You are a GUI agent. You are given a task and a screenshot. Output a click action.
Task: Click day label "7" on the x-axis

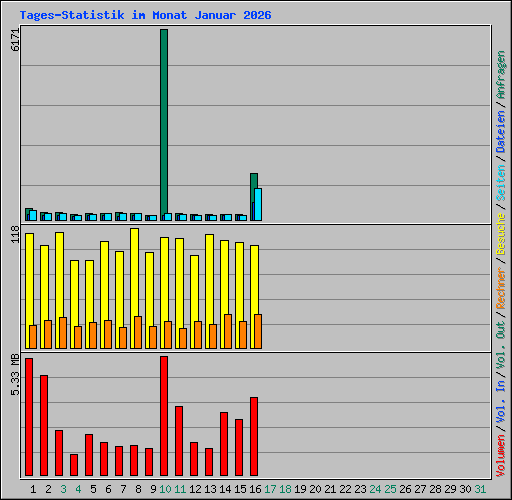[123, 489]
